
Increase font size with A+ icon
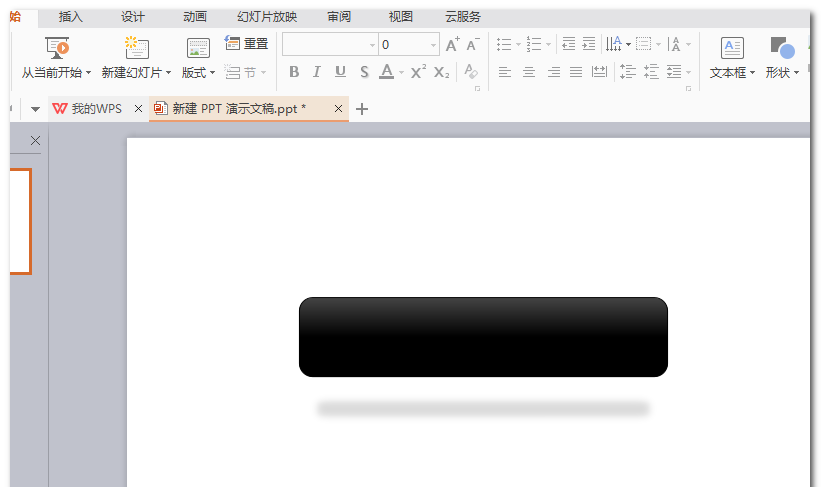click(x=453, y=45)
